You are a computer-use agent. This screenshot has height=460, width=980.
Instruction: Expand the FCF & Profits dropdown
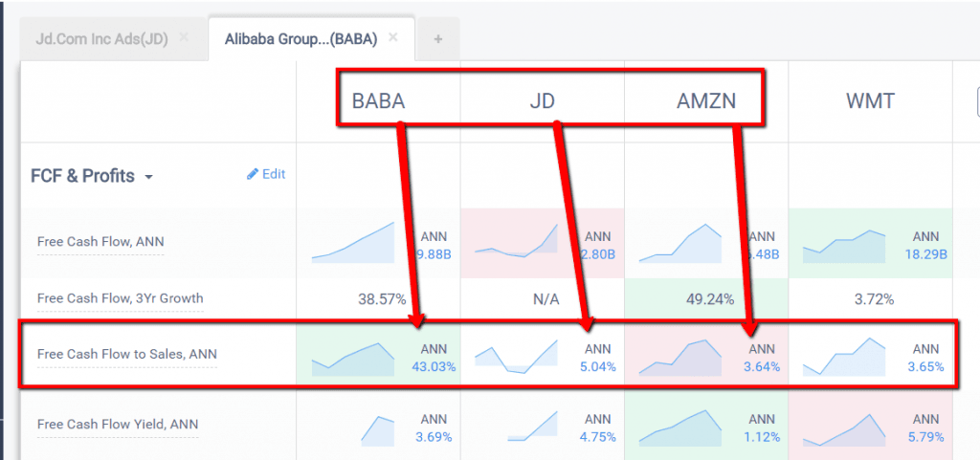(x=148, y=177)
